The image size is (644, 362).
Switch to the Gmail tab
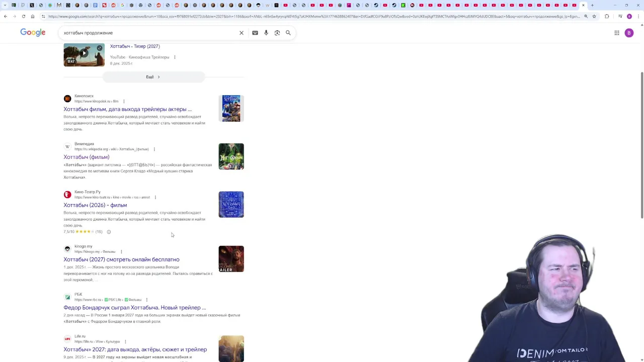click(59, 5)
